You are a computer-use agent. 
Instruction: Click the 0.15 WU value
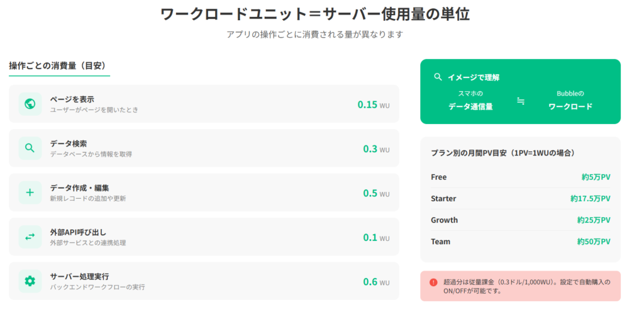tap(373, 104)
